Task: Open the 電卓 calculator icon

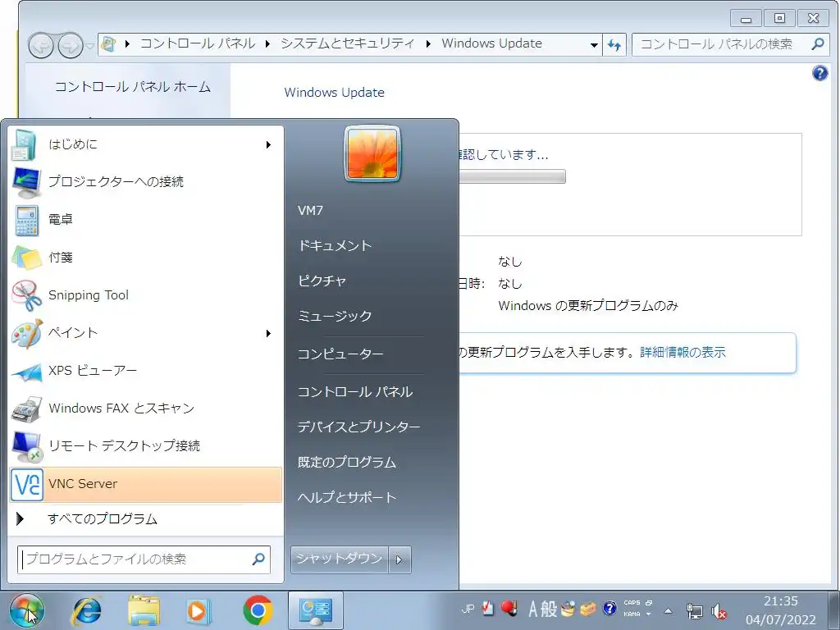Action: [x=26, y=220]
